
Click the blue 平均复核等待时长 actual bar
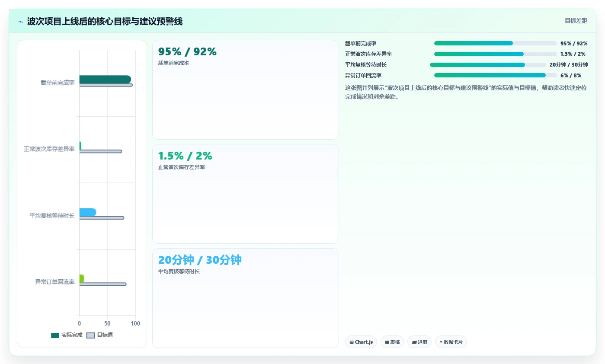coord(88,212)
